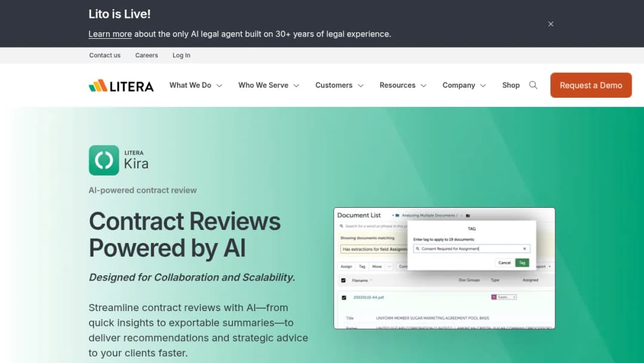644x363 pixels.
Task: Click the Litera Kira product icon
Action: click(x=104, y=161)
